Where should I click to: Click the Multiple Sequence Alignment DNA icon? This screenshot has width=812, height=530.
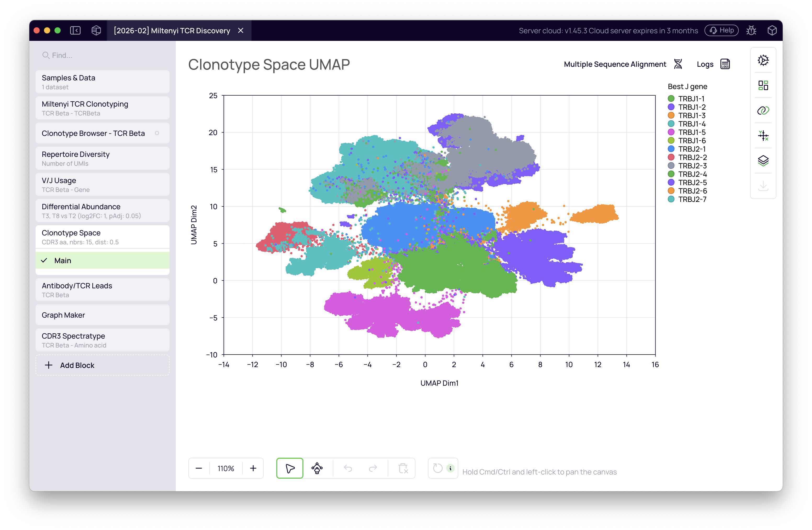678,64
